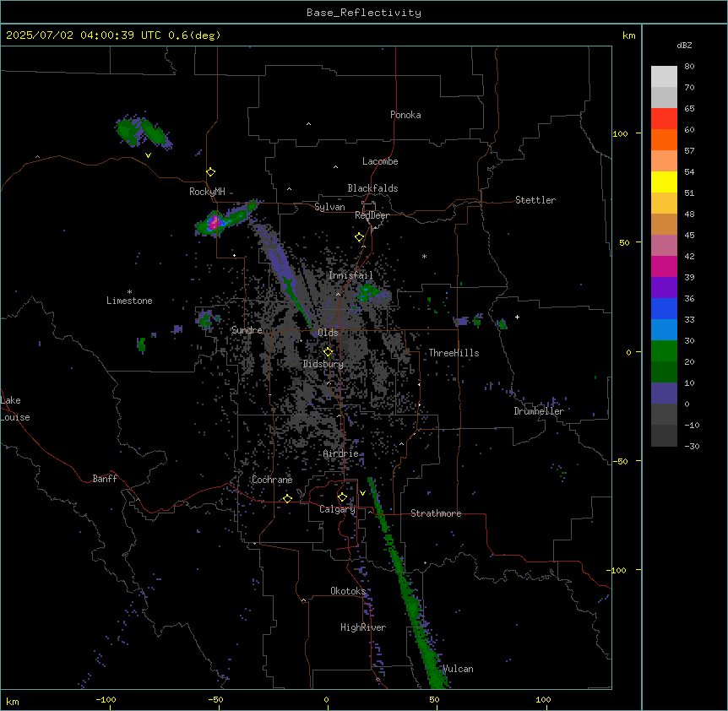Image resolution: width=728 pixels, height=711 pixels.
Task: Select the yellow diamond marker between Olds and Didsbury
Action: point(329,352)
